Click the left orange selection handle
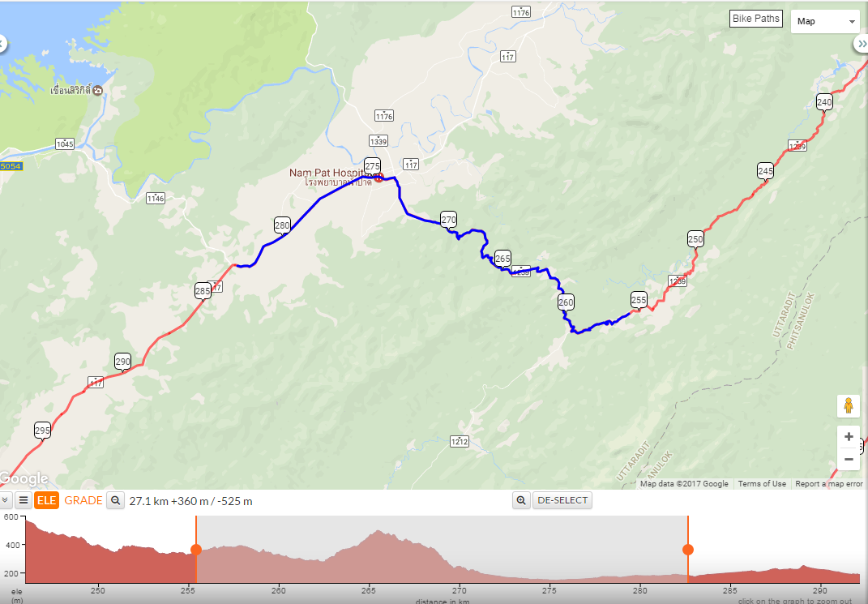Screen dimensions: 868x604 (x=196, y=549)
